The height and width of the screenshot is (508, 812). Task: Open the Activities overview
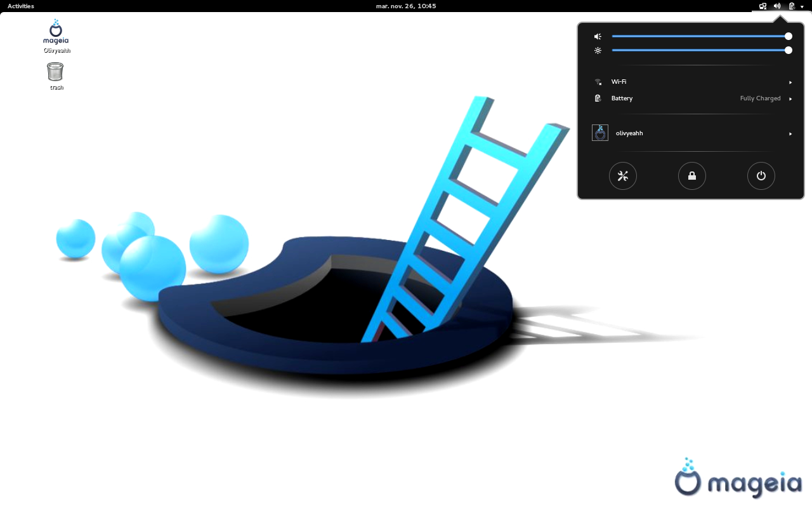tap(21, 6)
